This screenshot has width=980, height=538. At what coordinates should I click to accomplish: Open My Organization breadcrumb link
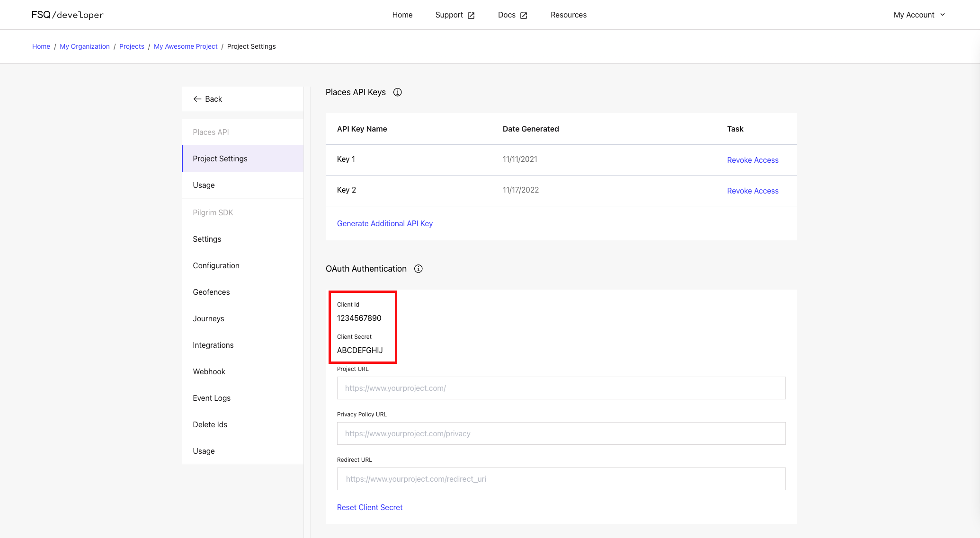pyautogui.click(x=85, y=46)
